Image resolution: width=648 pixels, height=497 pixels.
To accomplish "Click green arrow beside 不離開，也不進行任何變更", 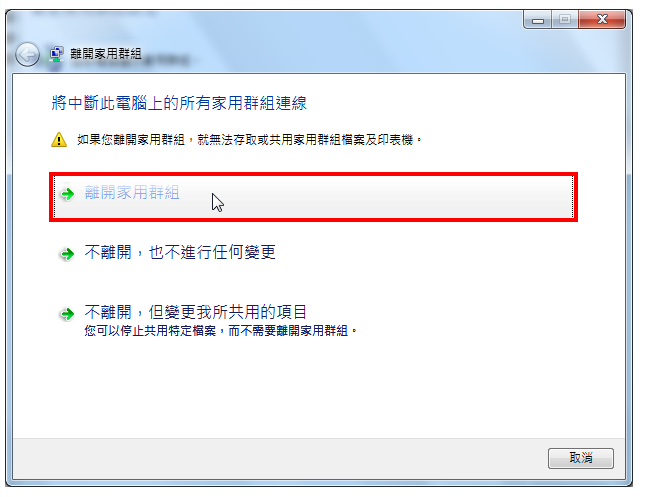I will coord(67,253).
